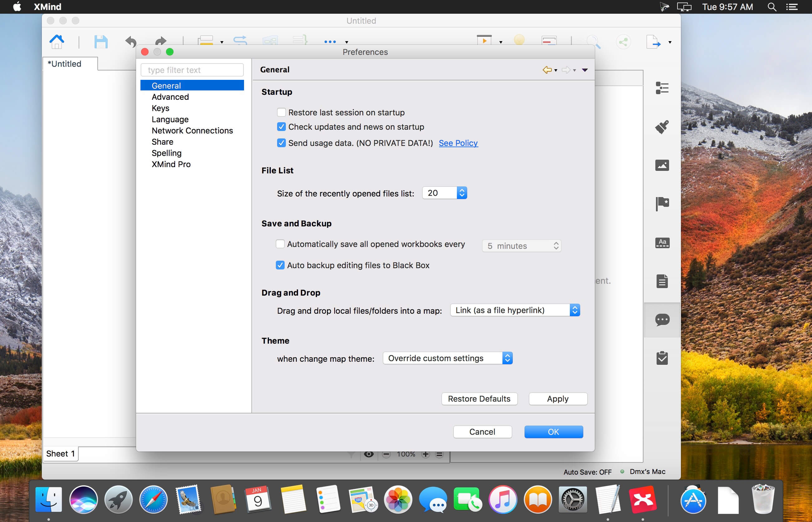Click the recently opened files list size stepper

pyautogui.click(x=462, y=193)
